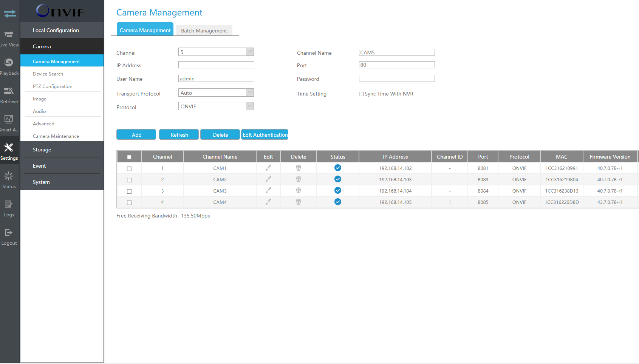Open the Playback icon in sidebar
The height and width of the screenshot is (364, 639).
click(9, 62)
